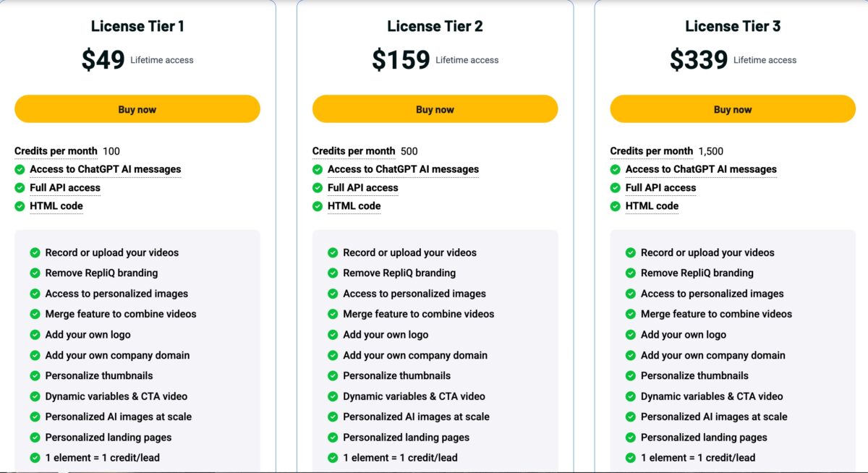The image size is (868, 473).
Task: Click Buy now under License Tier 3
Action: (733, 108)
